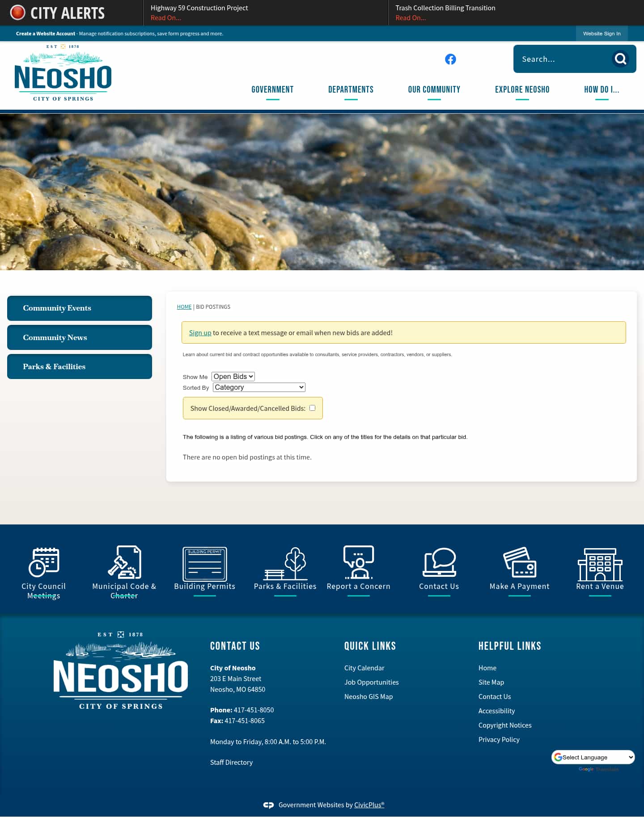This screenshot has height=818, width=644.
Task: Read on Highway 59 Construction Project
Action: click(x=165, y=18)
